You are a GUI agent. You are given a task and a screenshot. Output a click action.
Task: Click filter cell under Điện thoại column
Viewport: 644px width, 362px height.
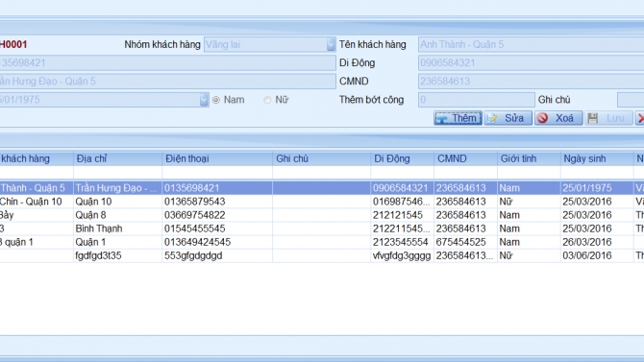[x=217, y=173]
